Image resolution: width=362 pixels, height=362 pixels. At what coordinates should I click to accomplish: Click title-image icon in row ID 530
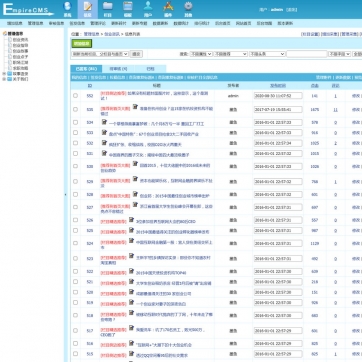tap(135, 163)
